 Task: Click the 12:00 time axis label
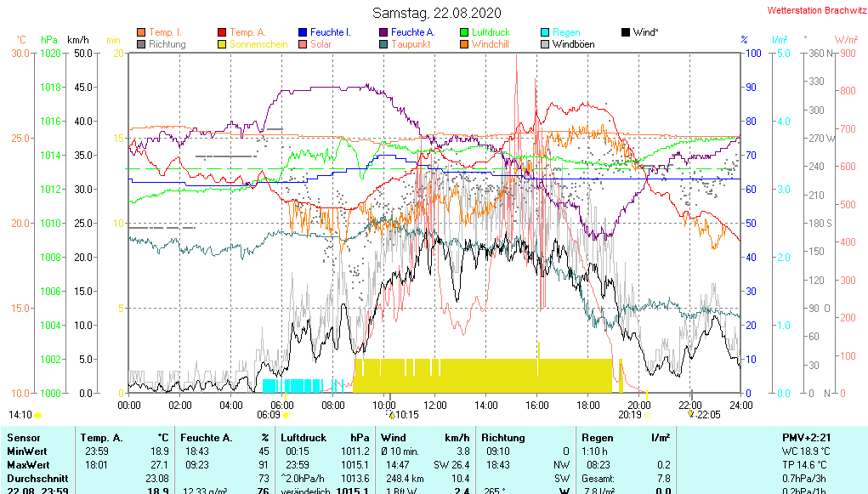point(435,405)
